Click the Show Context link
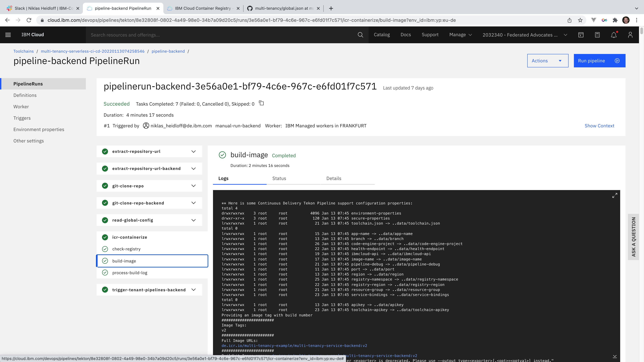 pos(599,126)
